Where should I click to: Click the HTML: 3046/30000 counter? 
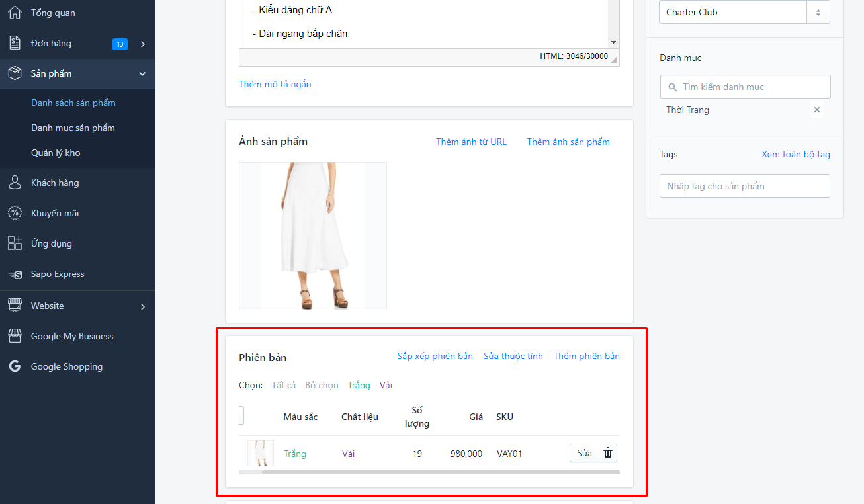(574, 56)
